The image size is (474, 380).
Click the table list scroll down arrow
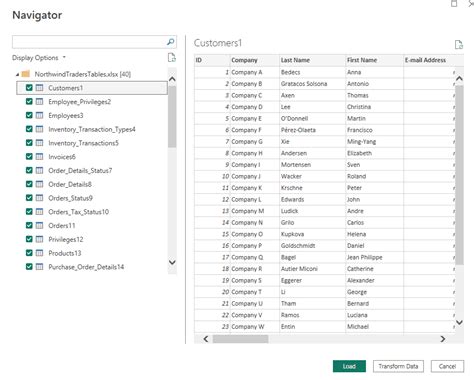(172, 262)
